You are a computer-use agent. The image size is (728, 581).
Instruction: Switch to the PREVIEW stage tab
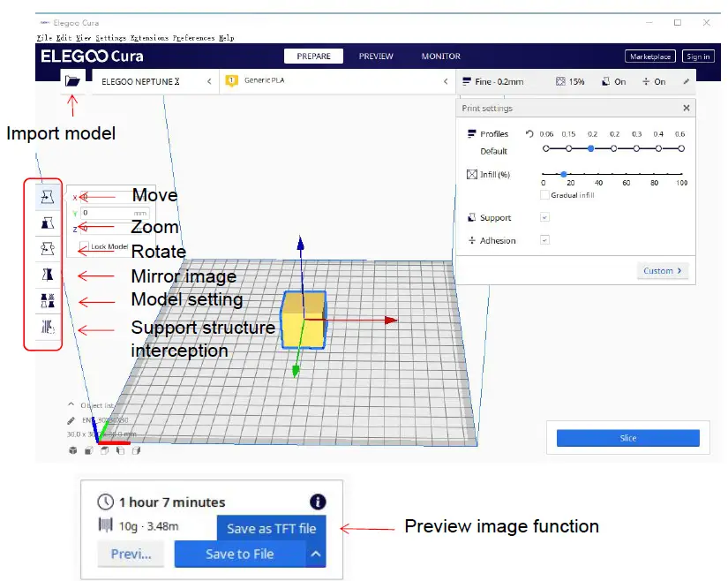click(376, 57)
